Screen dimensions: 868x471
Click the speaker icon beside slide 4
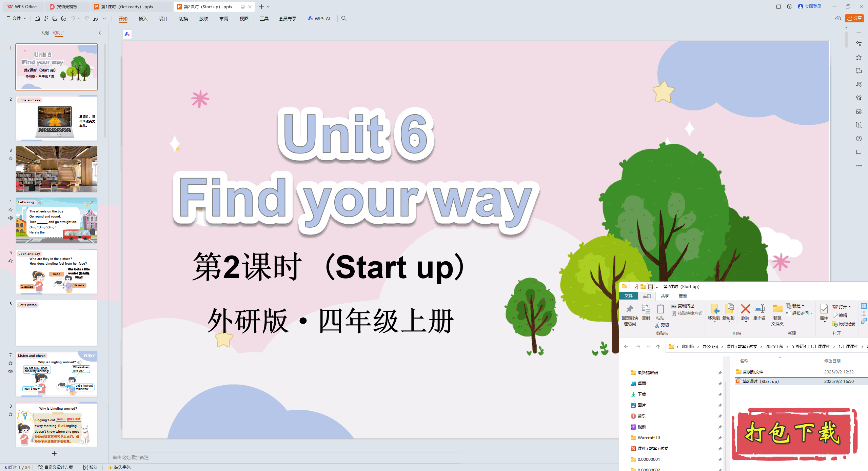(10, 218)
